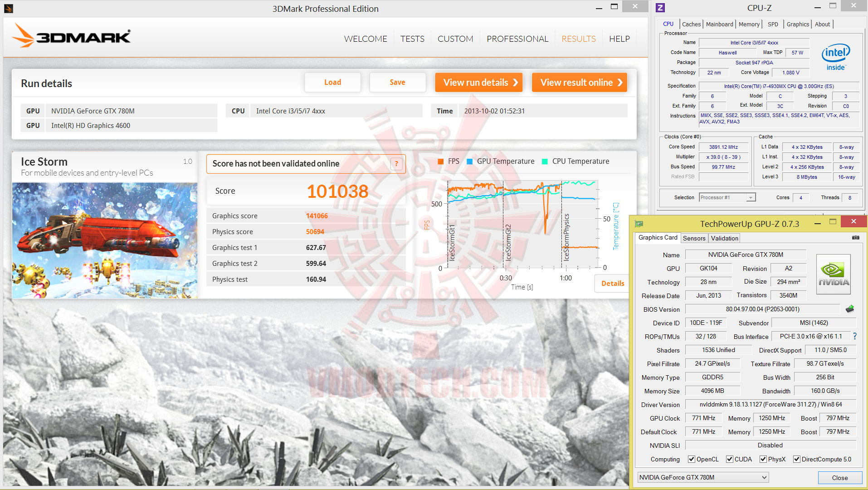Viewport: 868px width, 490px height.
Task: Click the Graphics test 1 value 627.67
Action: [x=316, y=248]
